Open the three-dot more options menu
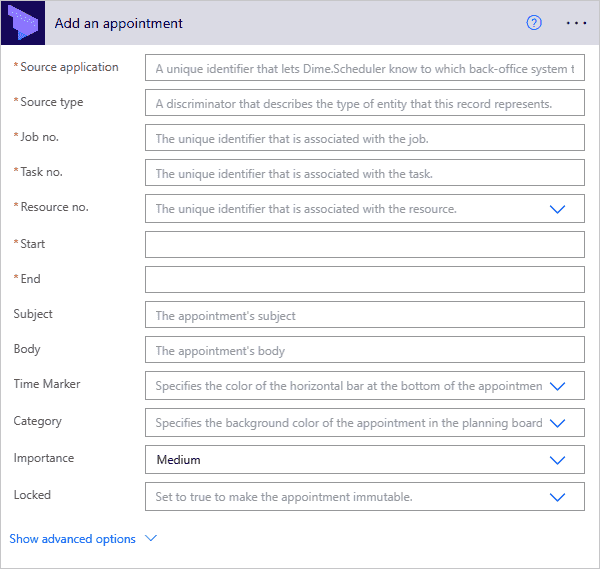Image resolution: width=600 pixels, height=569 pixels. (x=576, y=23)
